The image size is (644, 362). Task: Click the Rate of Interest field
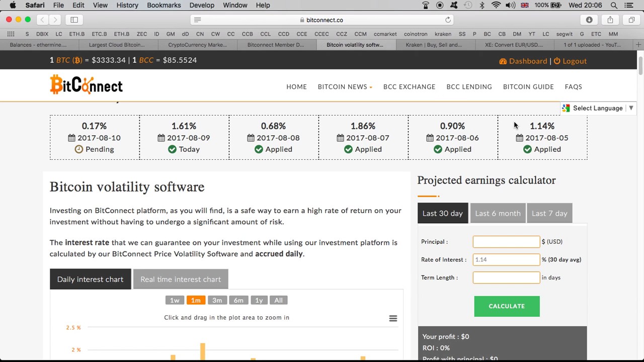[506, 259]
